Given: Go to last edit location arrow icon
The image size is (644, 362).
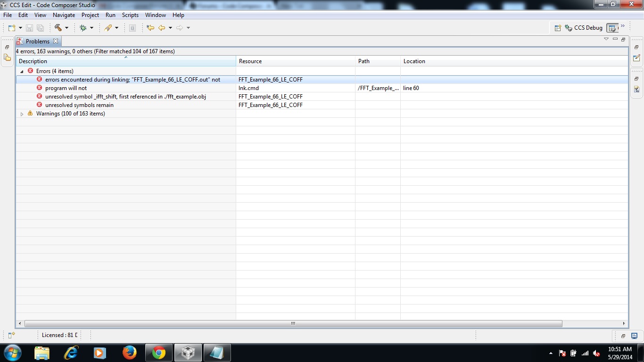Looking at the screenshot, I should [150, 28].
